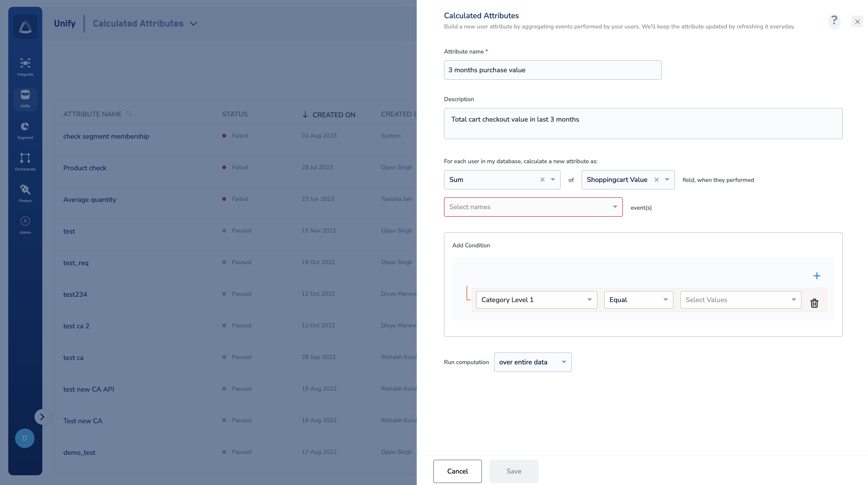Open help question mark icon

click(x=834, y=21)
